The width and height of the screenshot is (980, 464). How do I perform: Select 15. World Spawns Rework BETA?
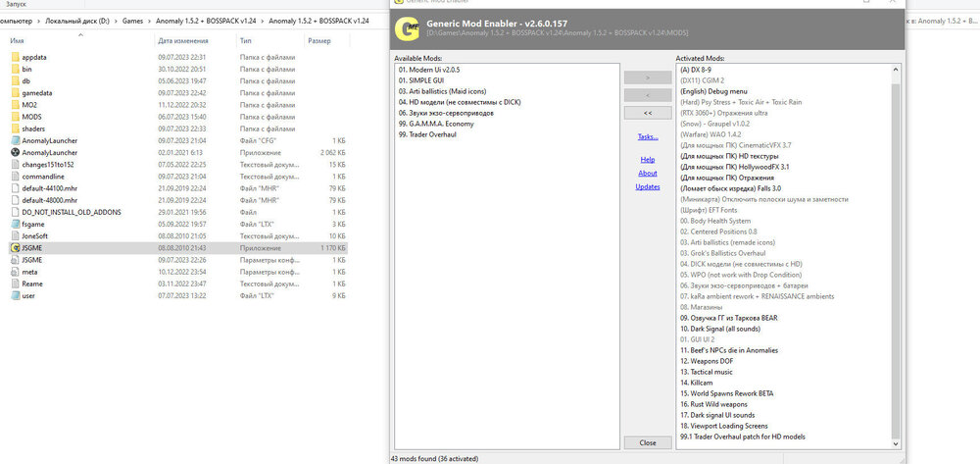(726, 393)
